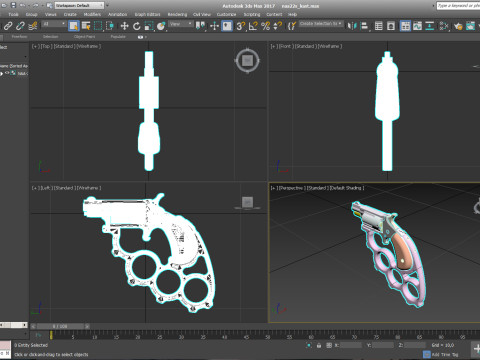The width and height of the screenshot is (480, 360).
Task: Toggle the Spinner Snap button
Action: pyautogui.click(x=277, y=26)
